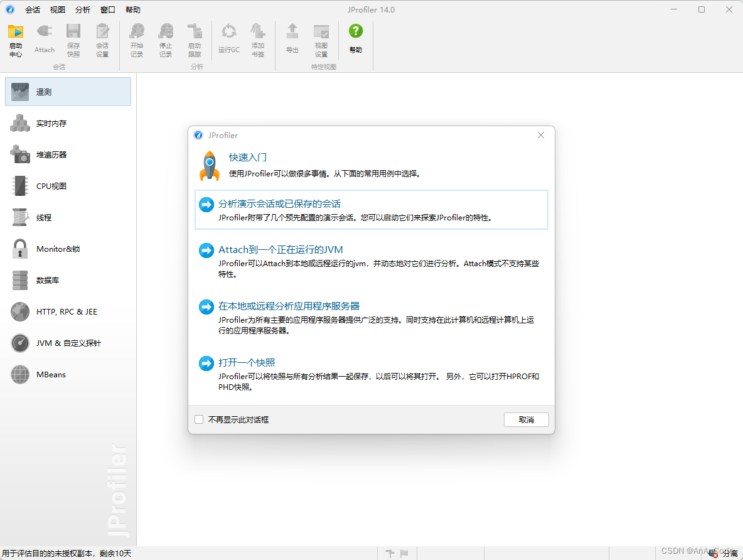Open the 分析 menu
This screenshot has height=560, width=743.
pyautogui.click(x=82, y=10)
